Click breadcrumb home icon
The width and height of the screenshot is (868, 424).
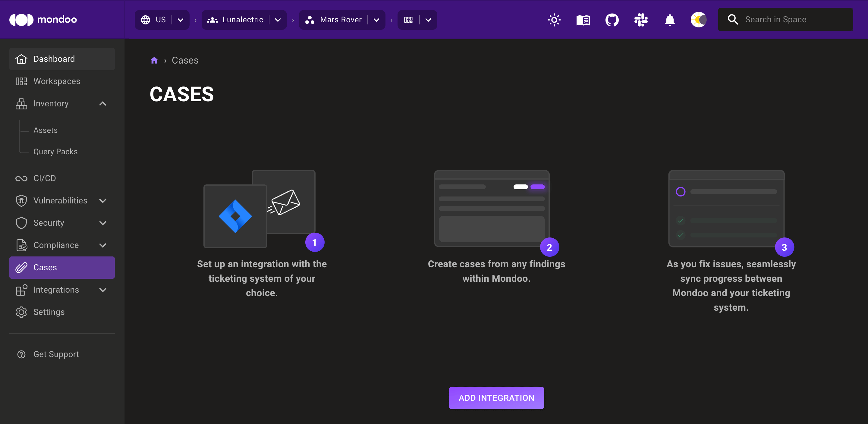pyautogui.click(x=154, y=60)
